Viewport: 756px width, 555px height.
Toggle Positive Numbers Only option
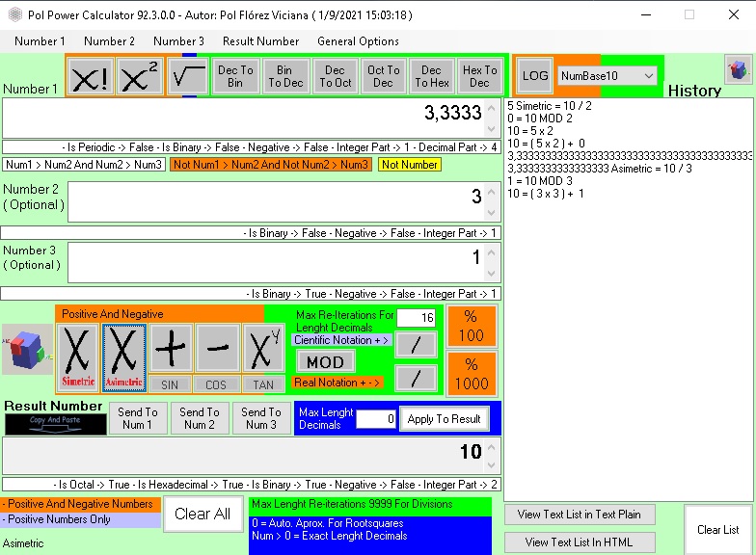(80, 520)
